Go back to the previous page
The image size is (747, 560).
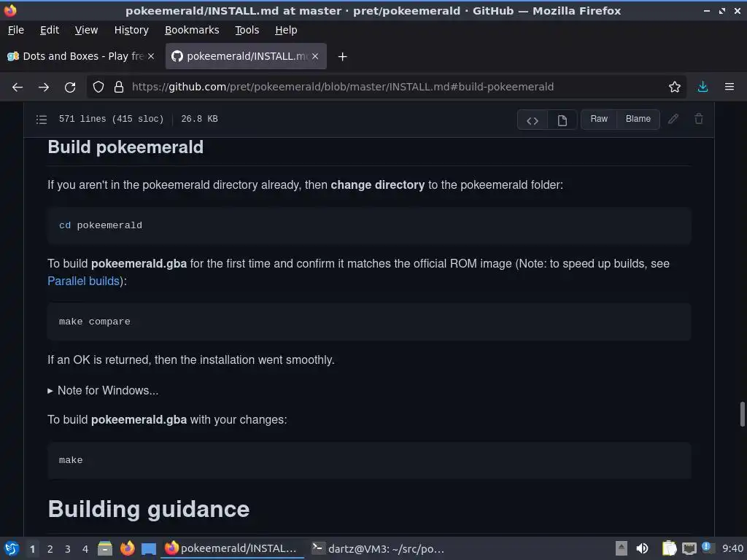point(18,87)
